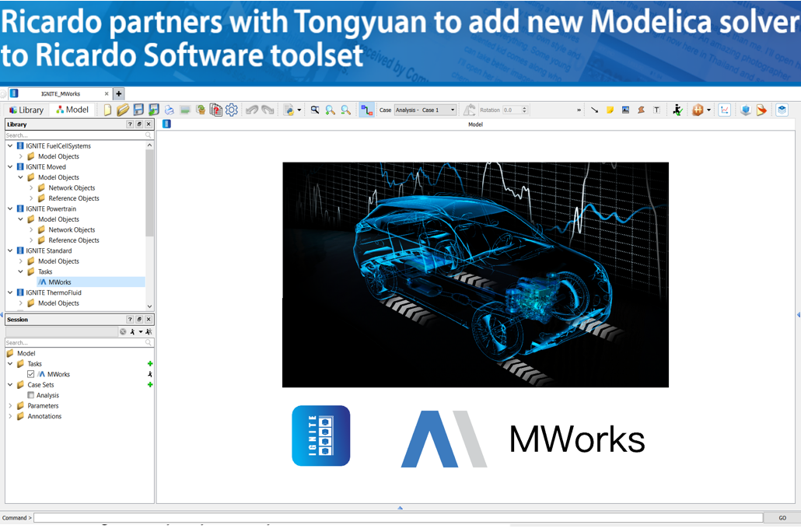Image resolution: width=801 pixels, height=532 pixels.
Task: Click the blue 3D cube toolbar icon
Action: pos(745,110)
